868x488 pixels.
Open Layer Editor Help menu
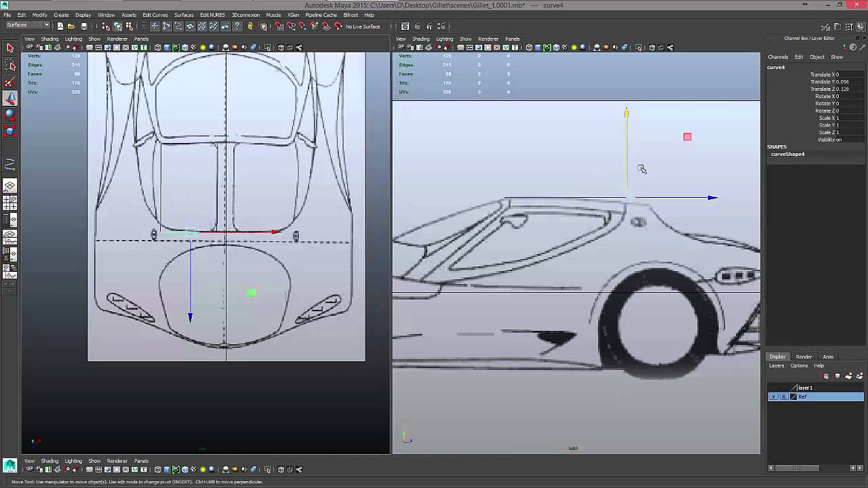tap(818, 365)
